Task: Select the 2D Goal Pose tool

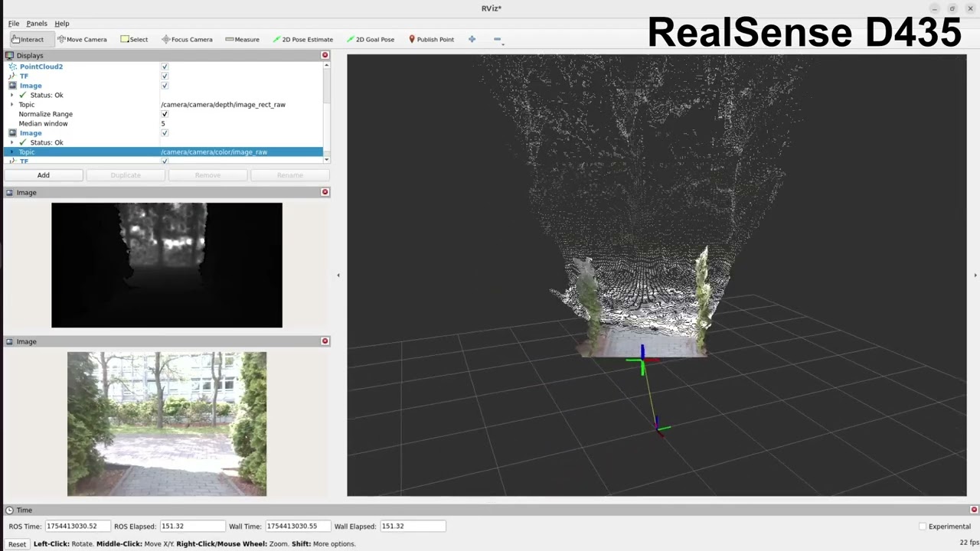Action: [370, 39]
